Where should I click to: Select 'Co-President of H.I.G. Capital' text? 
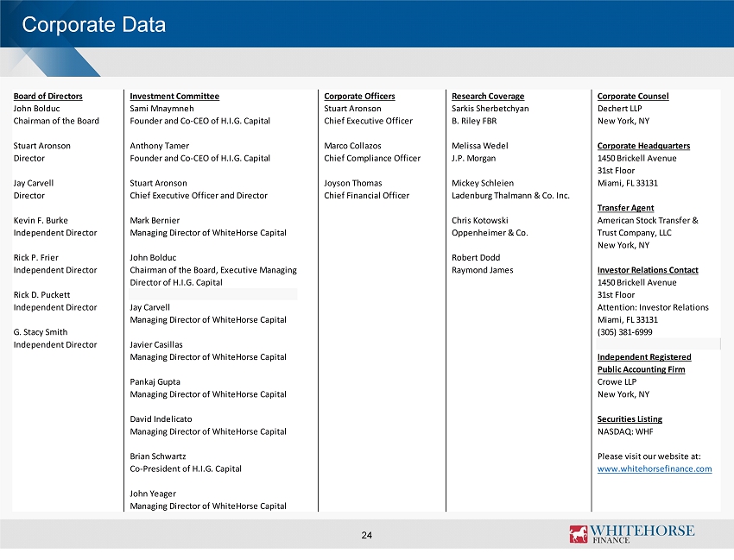186,469
